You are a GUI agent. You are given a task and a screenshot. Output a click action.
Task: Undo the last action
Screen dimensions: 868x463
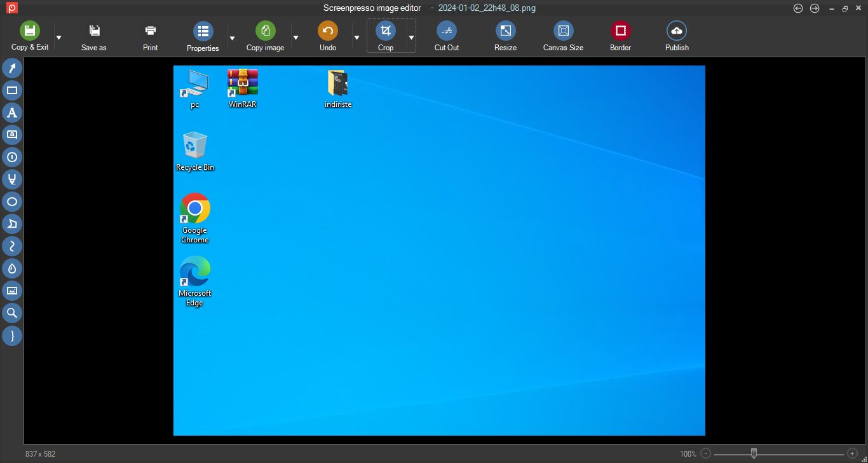point(328,36)
